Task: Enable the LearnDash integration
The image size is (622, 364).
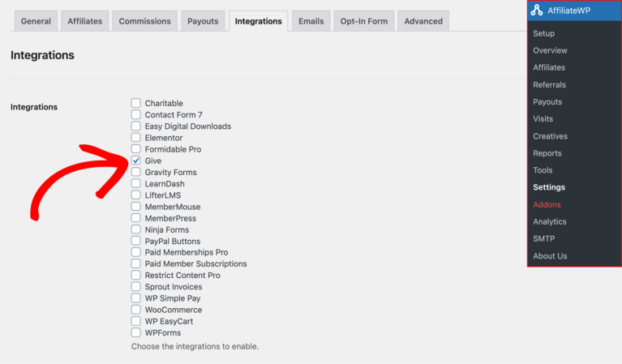Action: coord(136,183)
